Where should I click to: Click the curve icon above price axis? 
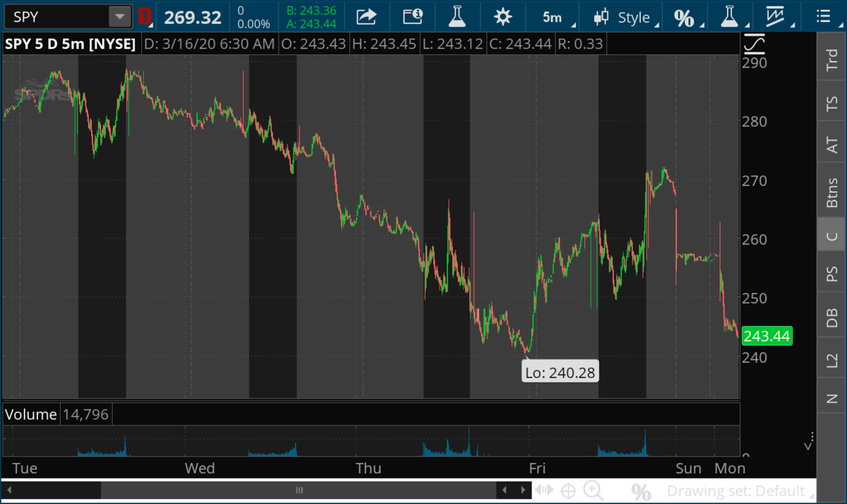click(x=755, y=44)
